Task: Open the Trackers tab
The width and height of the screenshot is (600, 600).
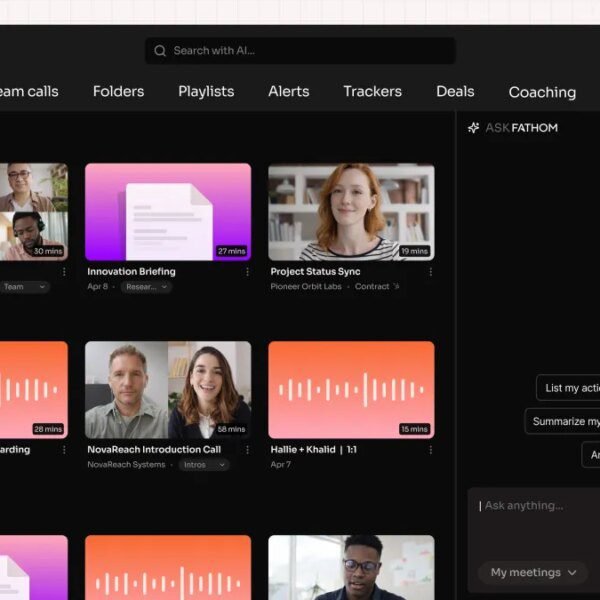Action: click(x=372, y=91)
